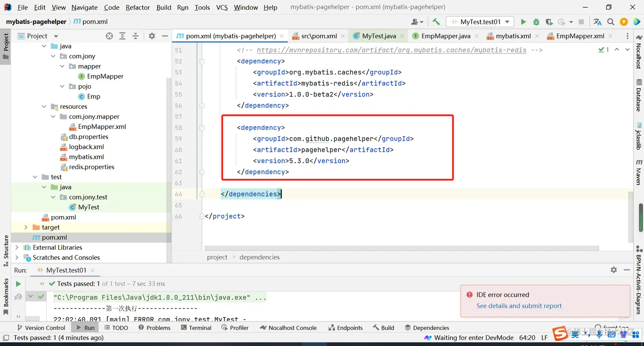
Task: Collapse the mapper package node
Action: [x=62, y=66]
